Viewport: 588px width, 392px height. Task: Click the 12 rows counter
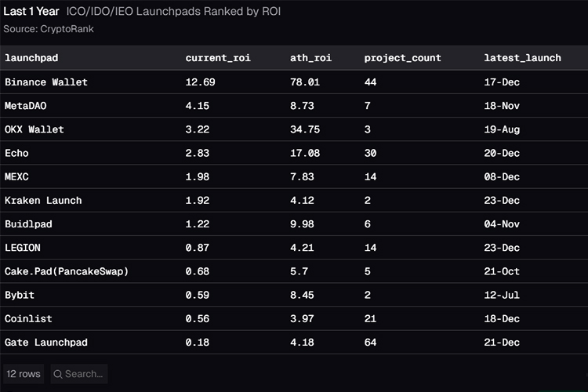click(x=24, y=374)
